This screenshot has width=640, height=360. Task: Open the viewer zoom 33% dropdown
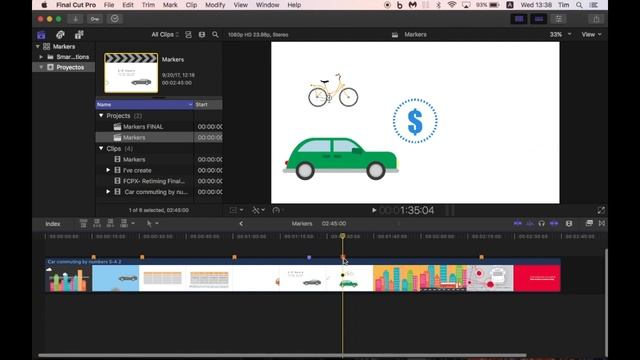[x=560, y=35]
